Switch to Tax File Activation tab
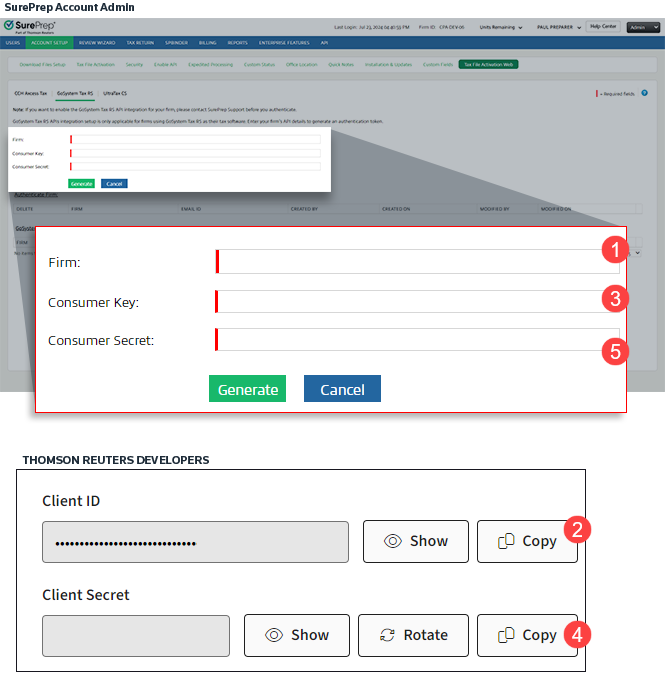 pyautogui.click(x=95, y=65)
